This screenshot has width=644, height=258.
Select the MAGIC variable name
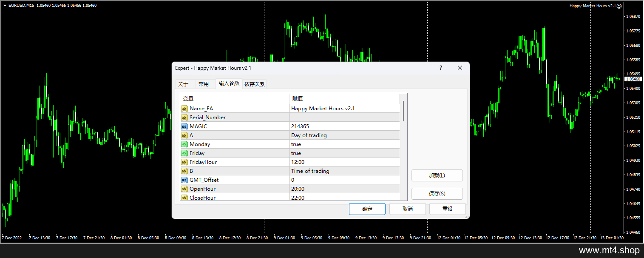(x=199, y=126)
